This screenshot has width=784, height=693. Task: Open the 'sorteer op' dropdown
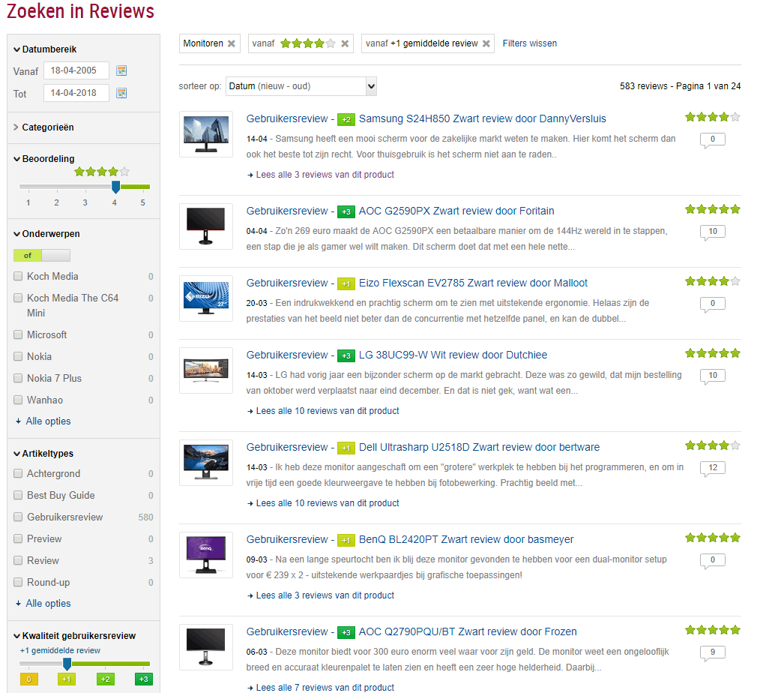pyautogui.click(x=301, y=86)
